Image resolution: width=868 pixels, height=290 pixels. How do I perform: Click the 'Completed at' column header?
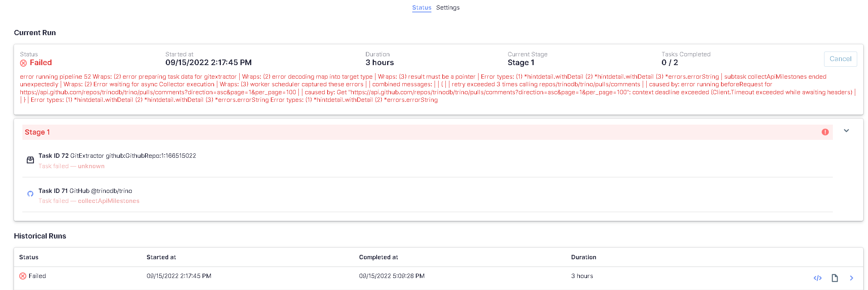(379, 257)
